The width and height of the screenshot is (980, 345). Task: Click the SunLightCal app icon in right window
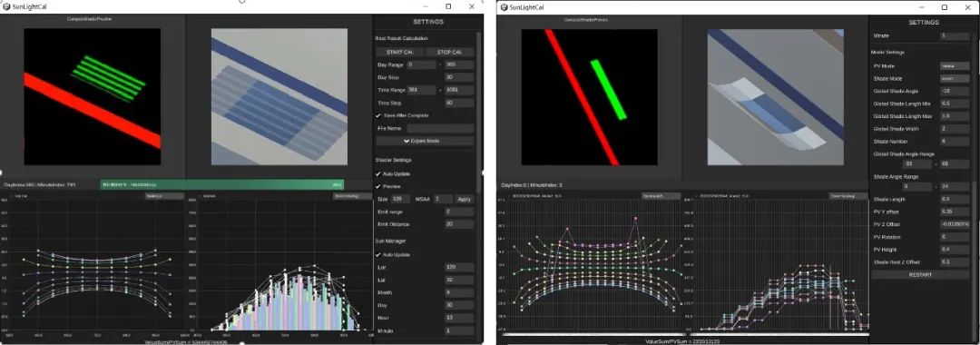[x=504, y=7]
